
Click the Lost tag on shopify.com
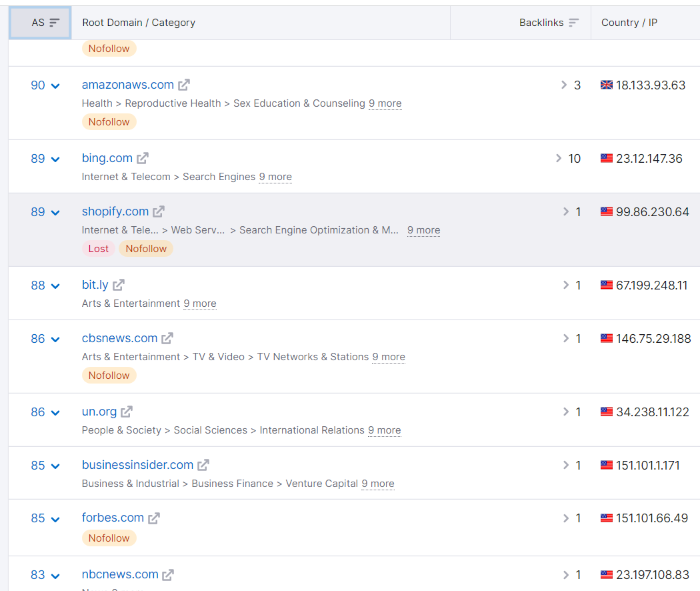pyautogui.click(x=98, y=249)
